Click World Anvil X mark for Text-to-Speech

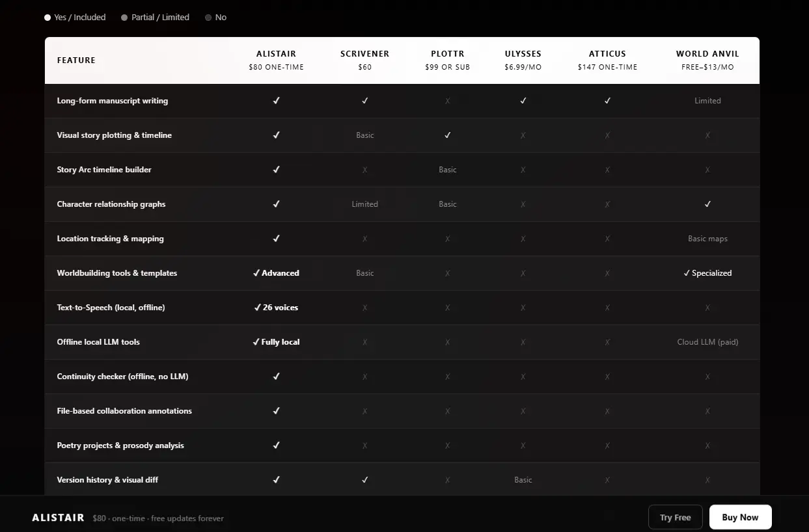click(707, 308)
